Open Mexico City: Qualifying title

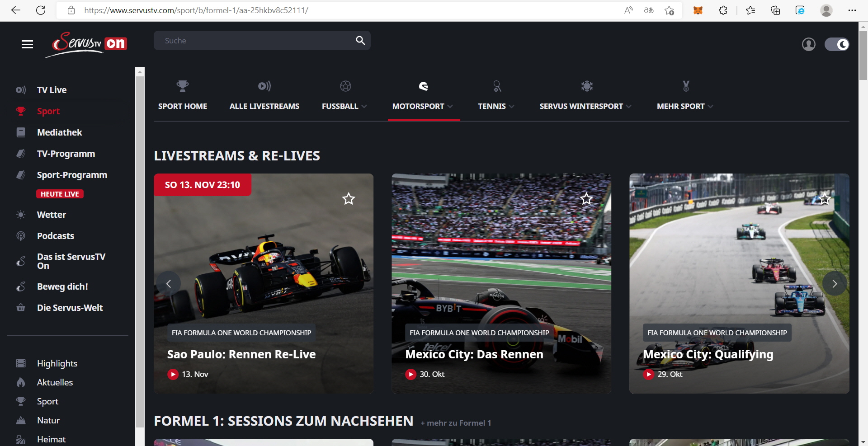708,355
